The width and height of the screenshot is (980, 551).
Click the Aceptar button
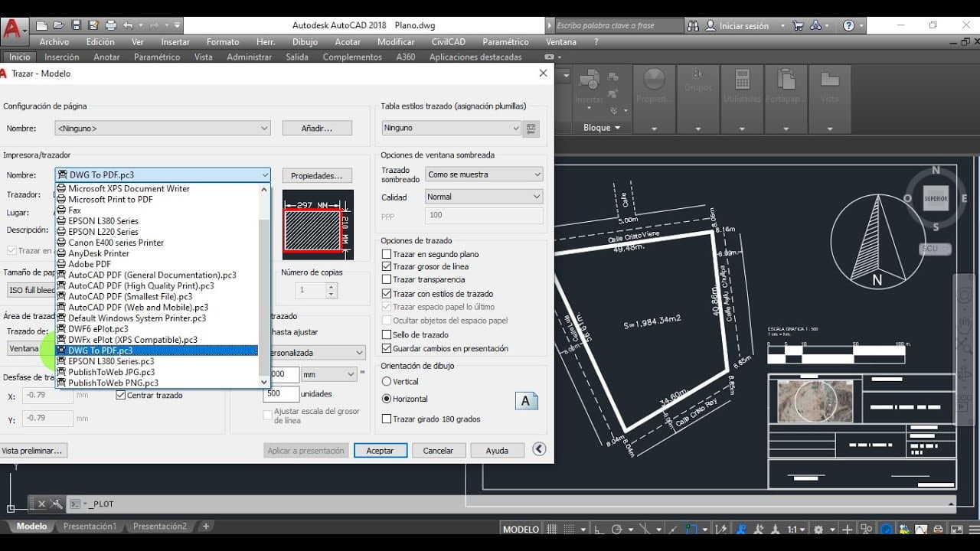[x=380, y=451]
